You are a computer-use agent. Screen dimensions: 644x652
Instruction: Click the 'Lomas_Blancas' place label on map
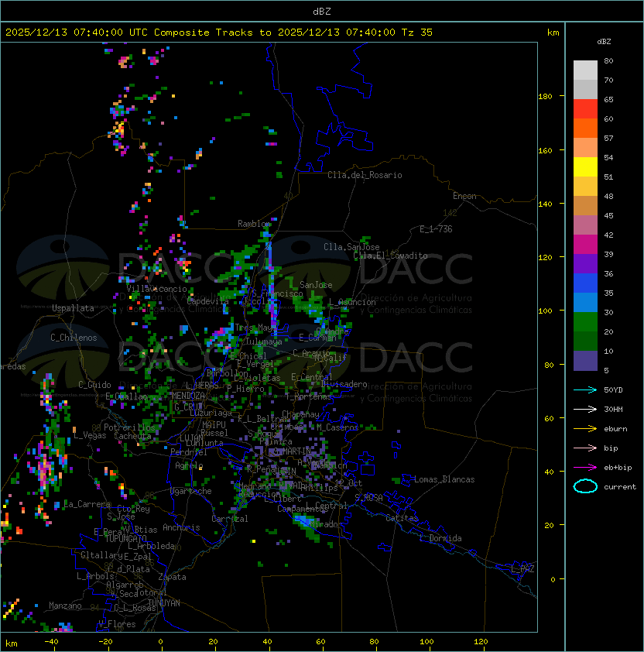point(444,479)
